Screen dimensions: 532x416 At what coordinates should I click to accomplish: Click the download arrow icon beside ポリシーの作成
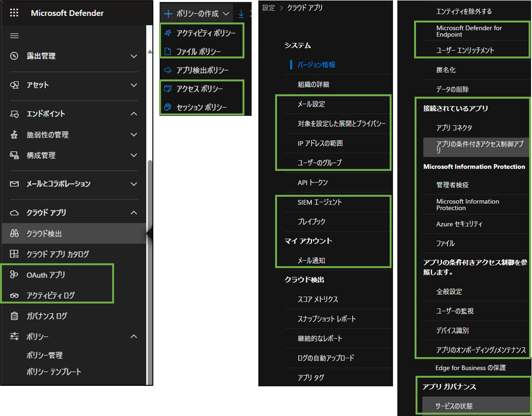point(241,14)
